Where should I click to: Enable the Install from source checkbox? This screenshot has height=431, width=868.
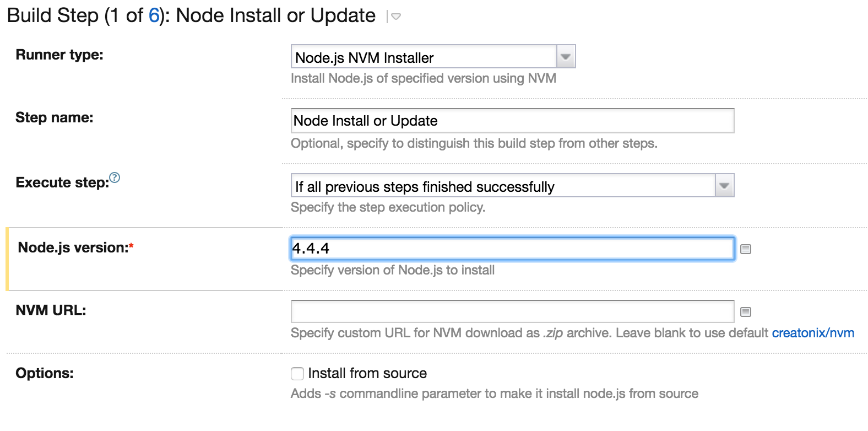point(297,374)
